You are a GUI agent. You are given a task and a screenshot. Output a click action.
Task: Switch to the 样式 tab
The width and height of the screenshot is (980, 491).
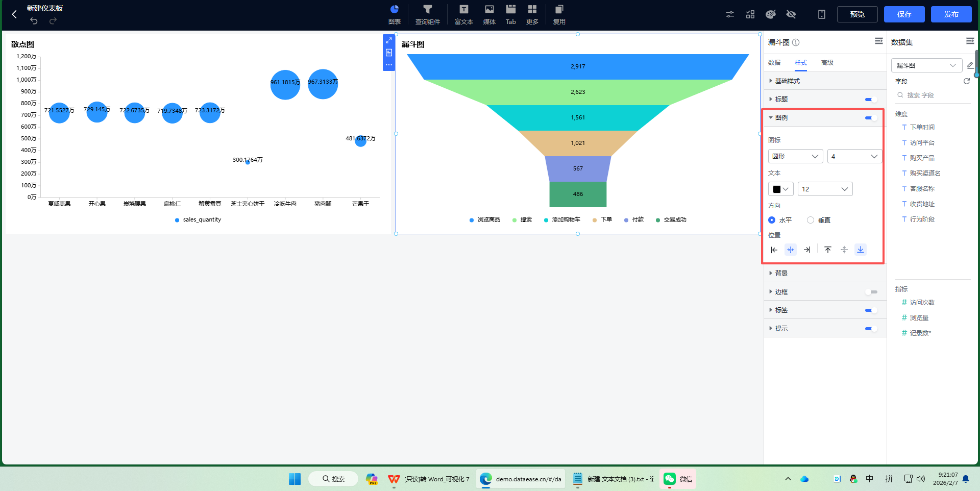click(801, 63)
